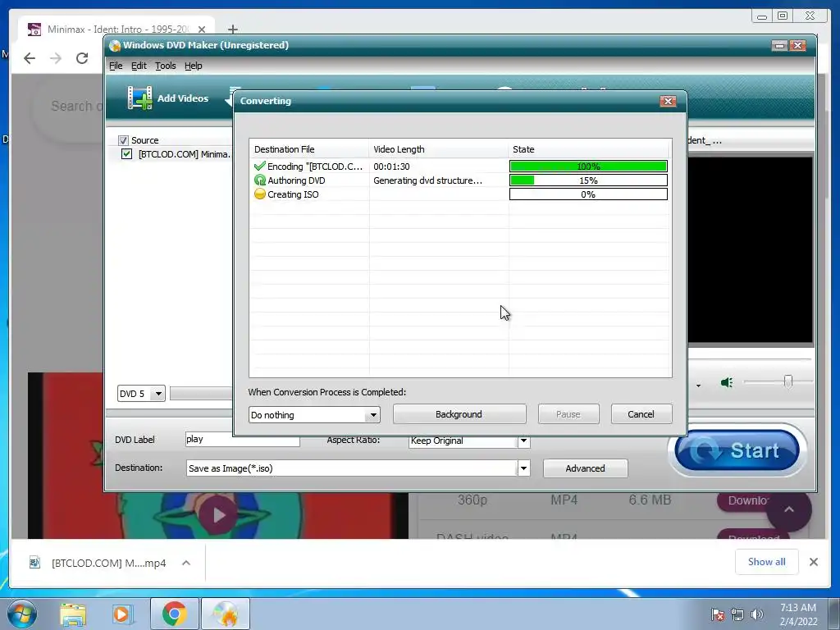Click the [BTCLOD.COM] M....mp4 download item
Image resolution: width=840 pixels, height=630 pixels.
pos(109,563)
